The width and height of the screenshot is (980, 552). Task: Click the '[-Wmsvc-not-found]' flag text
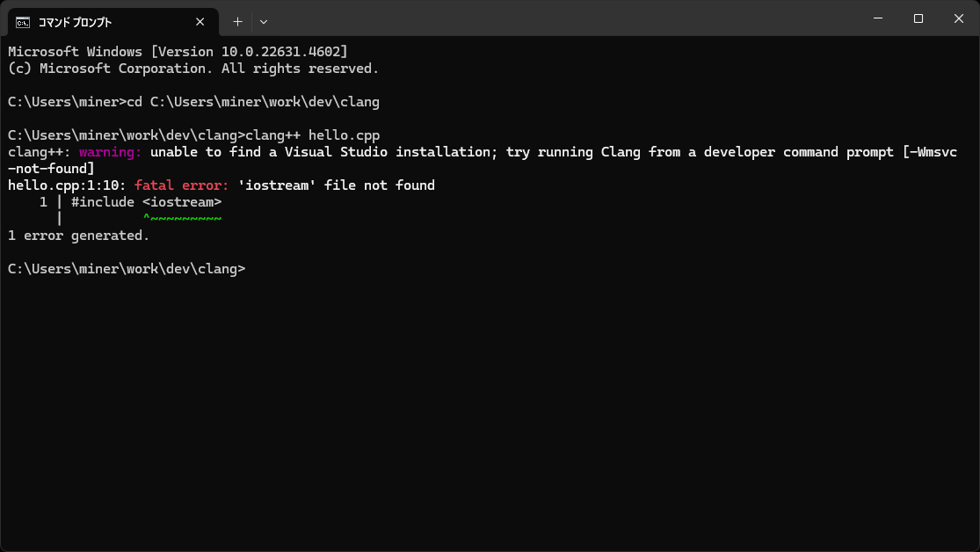(50, 168)
